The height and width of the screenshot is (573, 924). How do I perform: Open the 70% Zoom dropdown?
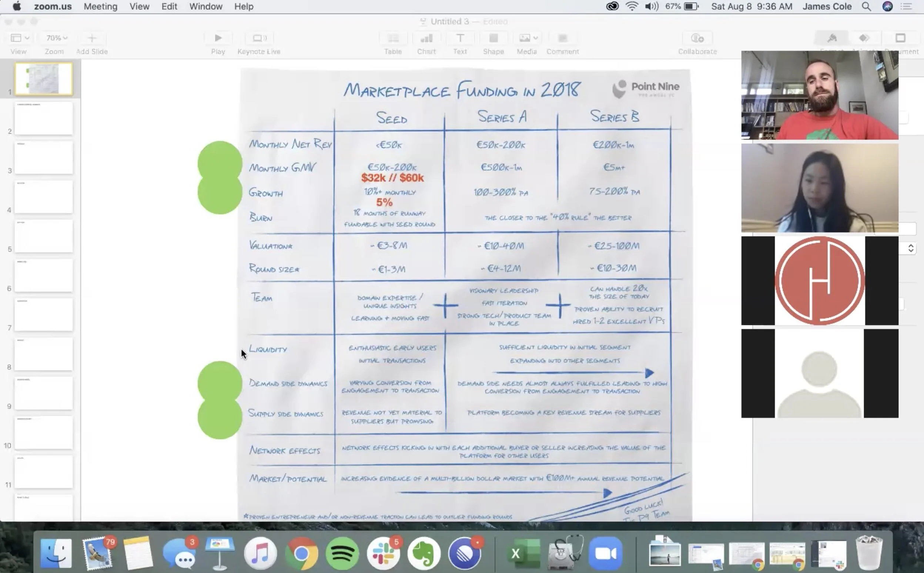(57, 38)
